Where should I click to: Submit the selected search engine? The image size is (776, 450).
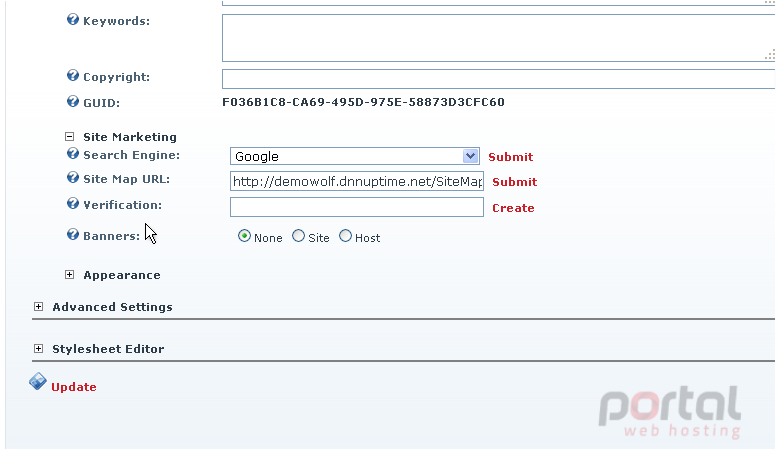510,157
